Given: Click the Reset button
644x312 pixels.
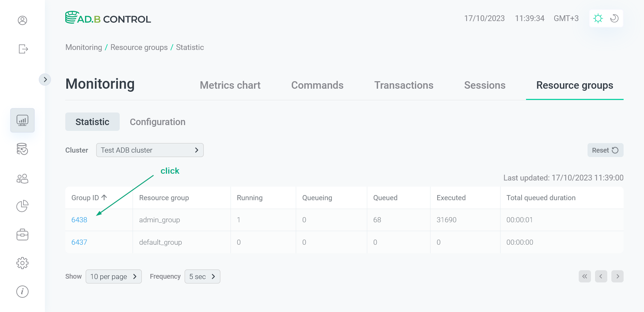Looking at the screenshot, I should (605, 150).
